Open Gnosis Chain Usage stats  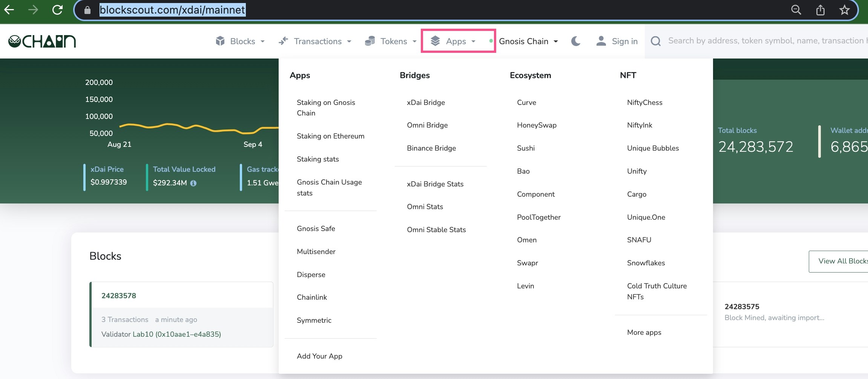329,187
